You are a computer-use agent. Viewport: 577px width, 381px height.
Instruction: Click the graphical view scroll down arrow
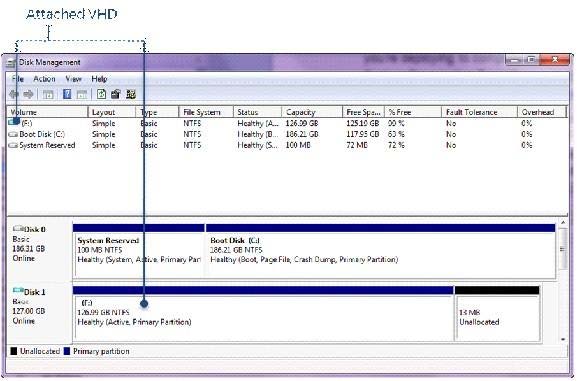pos(563,339)
